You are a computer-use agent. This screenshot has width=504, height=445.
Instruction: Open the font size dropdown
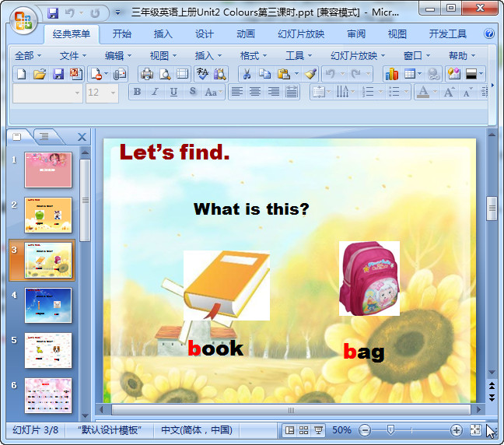point(113,93)
